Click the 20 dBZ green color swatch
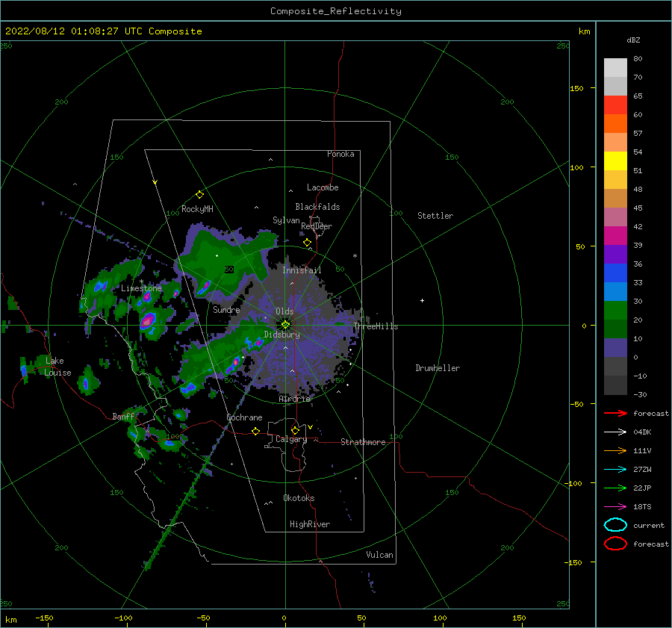 (615, 310)
